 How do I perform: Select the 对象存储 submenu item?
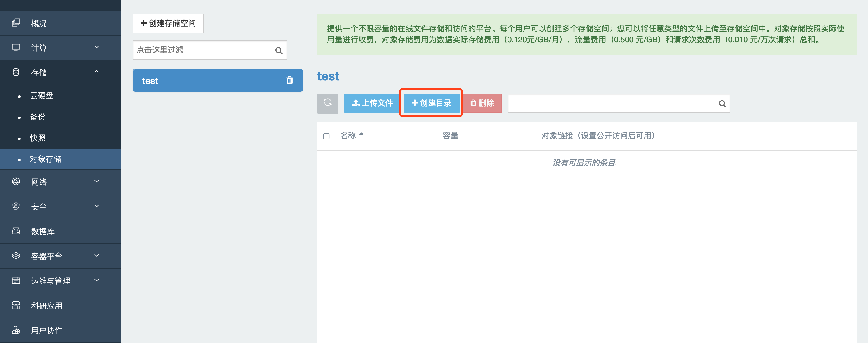60,159
